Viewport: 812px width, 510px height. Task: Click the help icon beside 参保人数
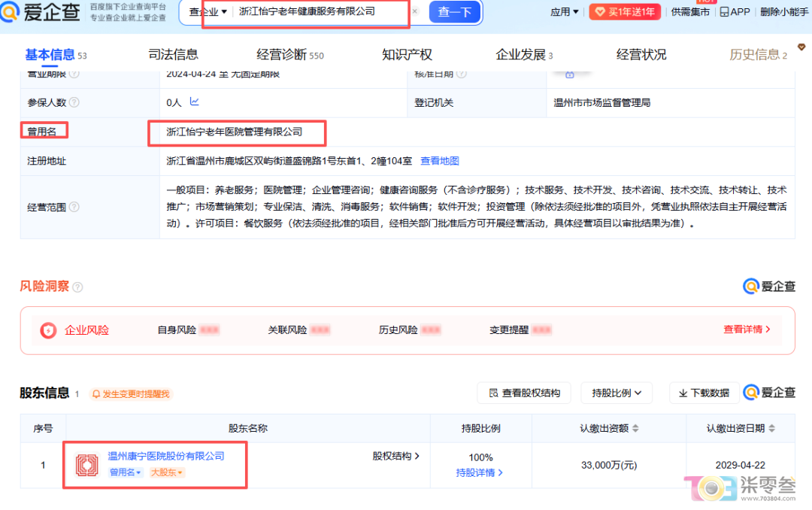pos(74,102)
